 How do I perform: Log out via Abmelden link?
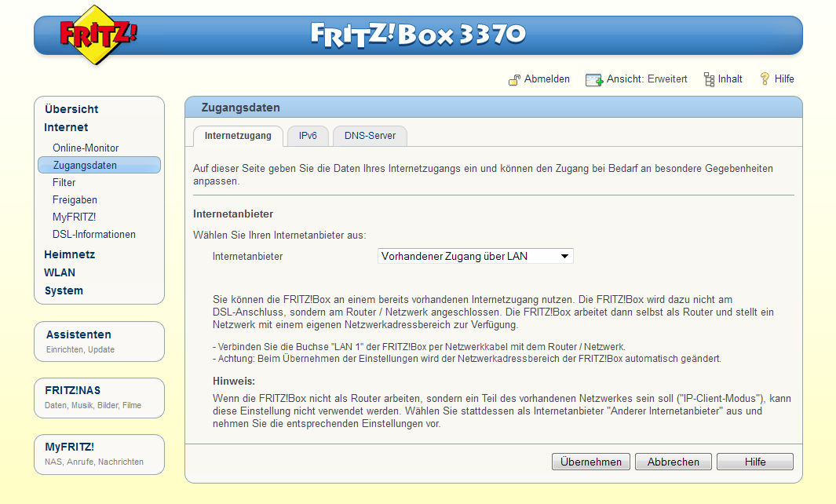(546, 79)
